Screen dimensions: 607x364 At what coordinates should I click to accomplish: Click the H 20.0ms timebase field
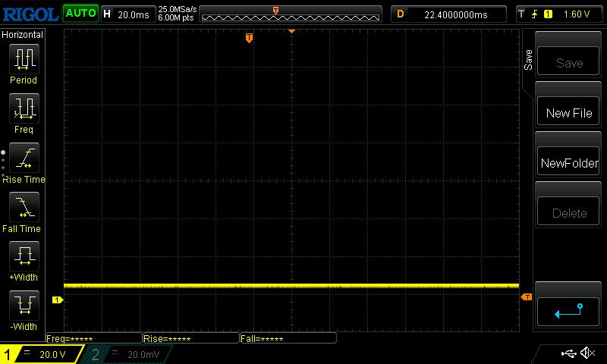[128, 14]
